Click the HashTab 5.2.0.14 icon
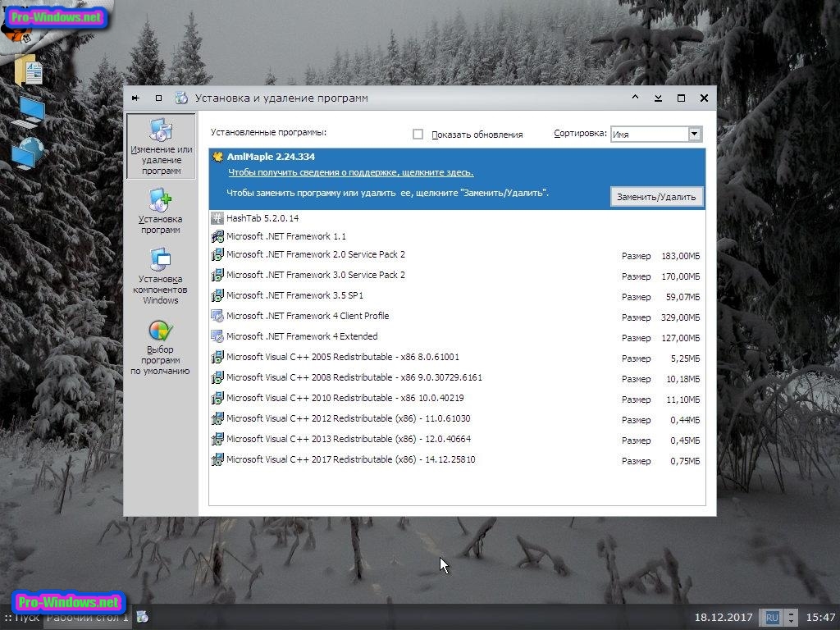Image resolution: width=840 pixels, height=630 pixels. click(x=217, y=218)
